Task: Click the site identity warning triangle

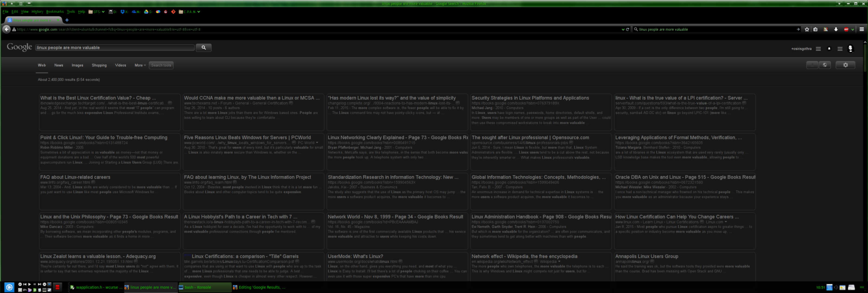Action: click(x=14, y=29)
